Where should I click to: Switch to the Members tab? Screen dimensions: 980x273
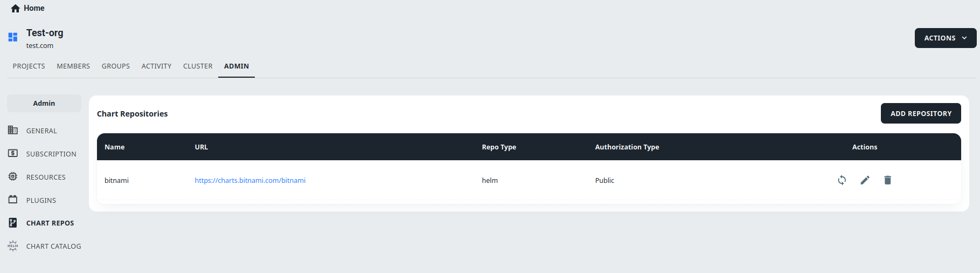pos(73,66)
